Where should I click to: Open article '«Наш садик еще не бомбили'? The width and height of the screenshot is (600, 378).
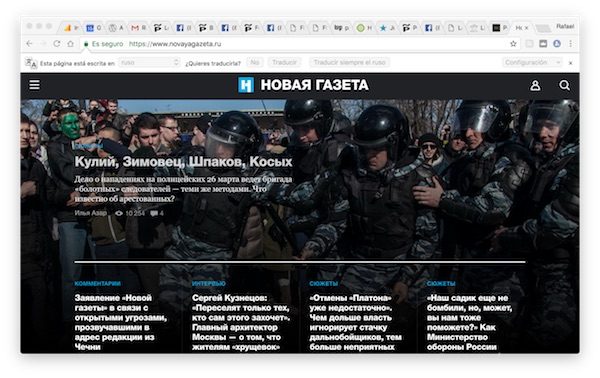click(470, 323)
